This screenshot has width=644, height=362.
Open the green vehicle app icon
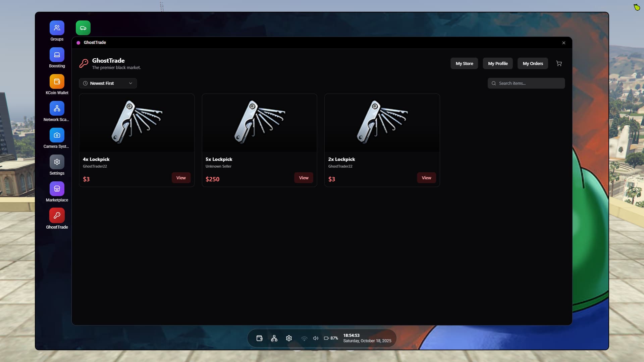click(x=83, y=28)
